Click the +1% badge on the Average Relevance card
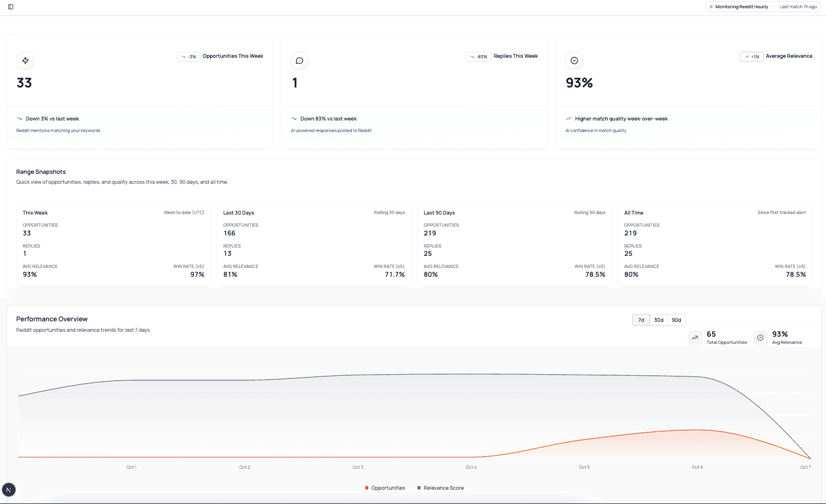This screenshot has height=504, width=826. coord(752,56)
